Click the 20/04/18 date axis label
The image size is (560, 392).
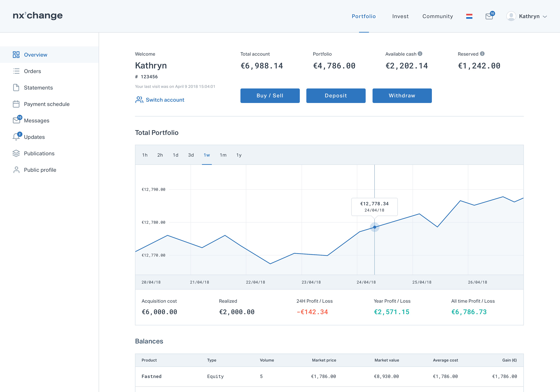pyautogui.click(x=151, y=282)
